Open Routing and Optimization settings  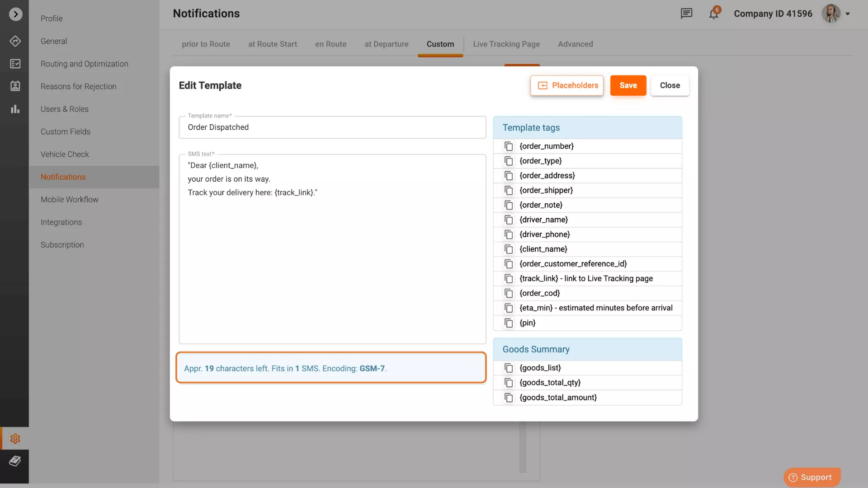click(x=85, y=64)
